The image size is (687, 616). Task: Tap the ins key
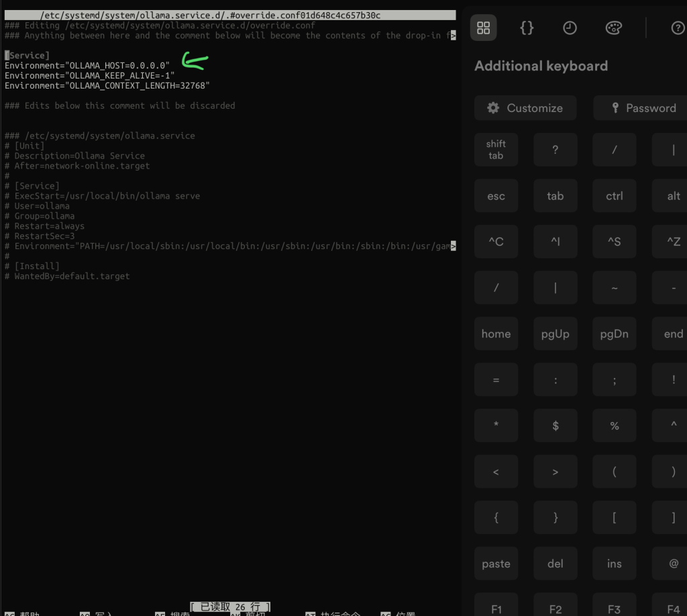pyautogui.click(x=615, y=564)
